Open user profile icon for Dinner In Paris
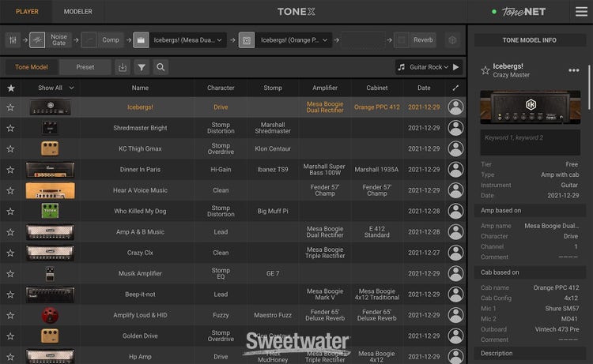The width and height of the screenshot is (593, 364). [455, 170]
